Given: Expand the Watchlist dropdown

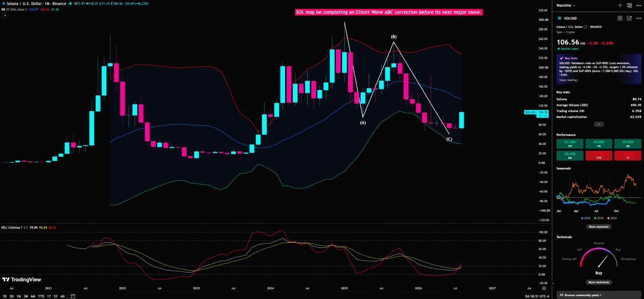Looking at the screenshot, I should click(566, 6).
